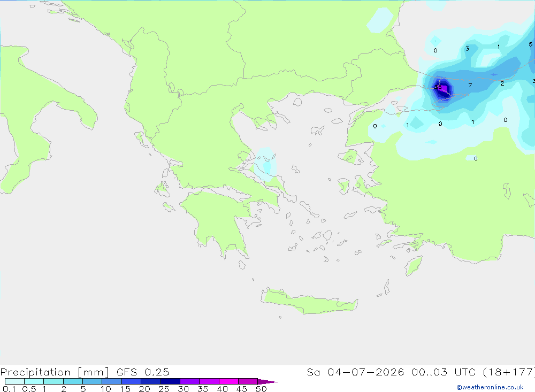Select the 5–10 mm legend color swatch
This screenshot has height=392, width=535.
(x=93, y=381)
